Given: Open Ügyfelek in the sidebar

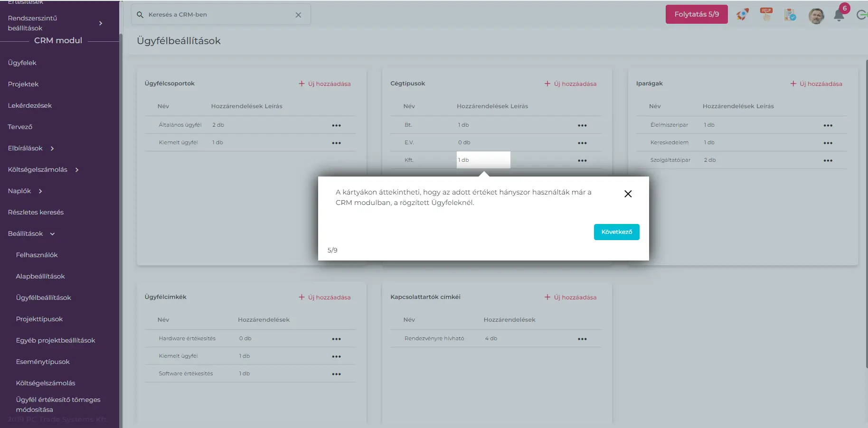Looking at the screenshot, I should 22,63.
